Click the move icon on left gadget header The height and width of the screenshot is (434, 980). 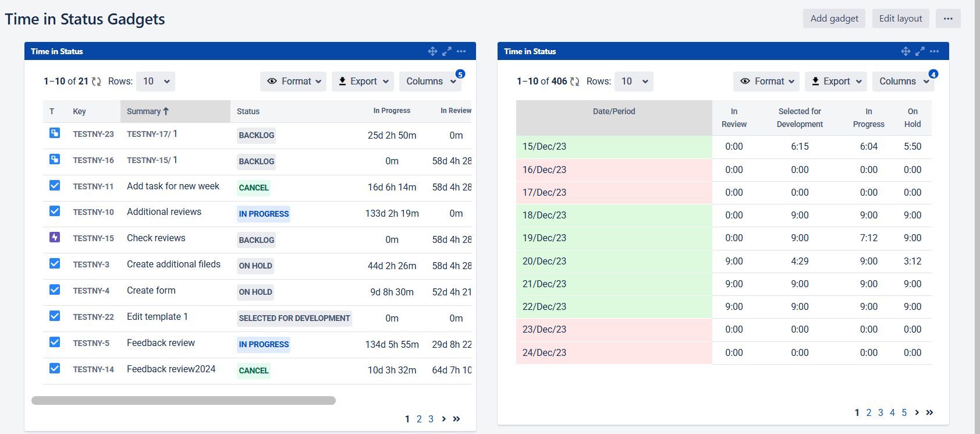coord(432,51)
